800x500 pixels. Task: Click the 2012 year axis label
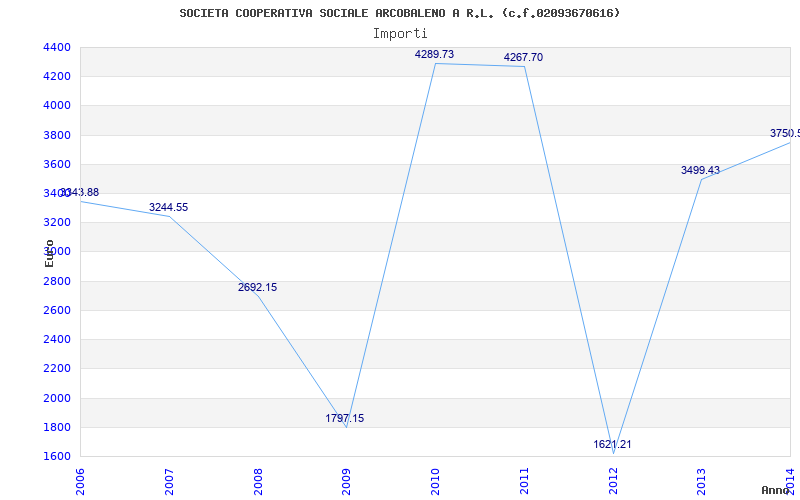[x=613, y=482]
